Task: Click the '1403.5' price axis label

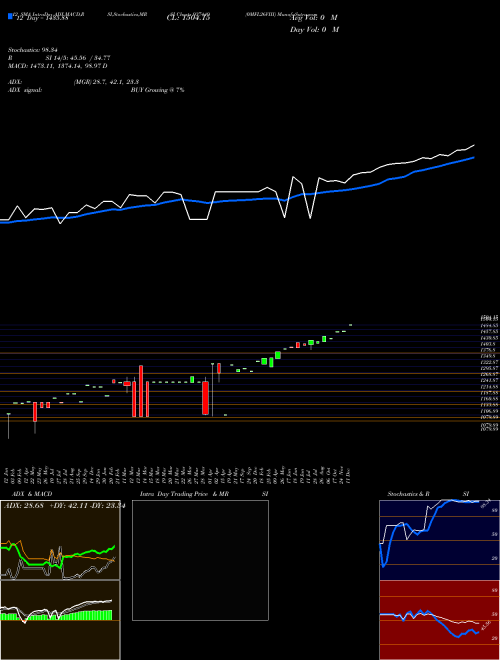Action: pyautogui.click(x=487, y=344)
